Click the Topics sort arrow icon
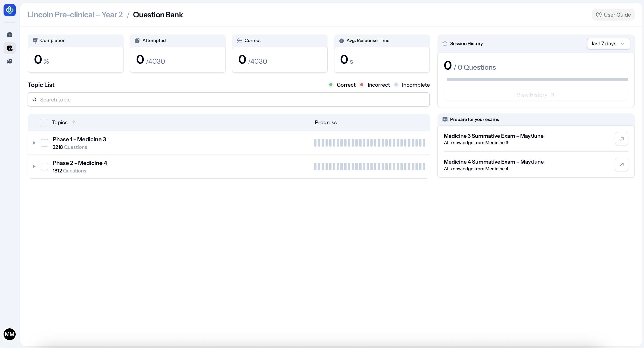This screenshot has height=348, width=644. (74, 122)
